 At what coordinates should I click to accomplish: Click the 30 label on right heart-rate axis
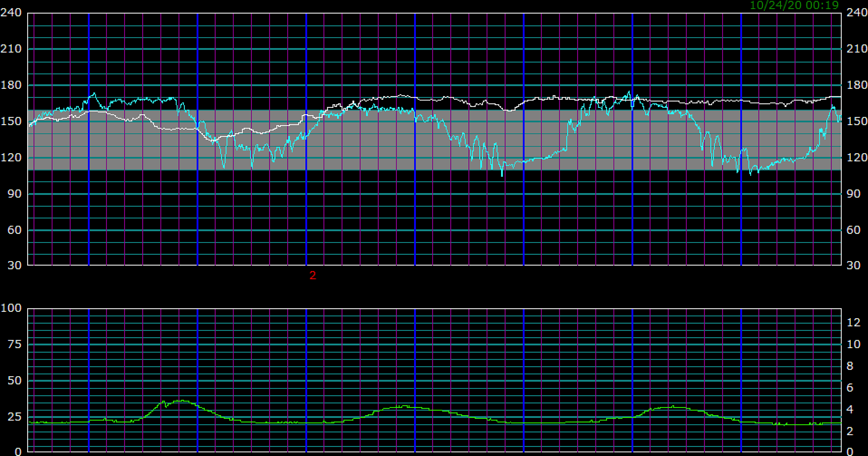[x=853, y=265]
